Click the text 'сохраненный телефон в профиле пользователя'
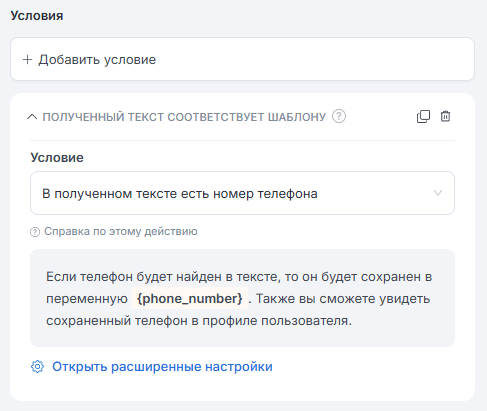Image resolution: width=487 pixels, height=411 pixels. 198,321
